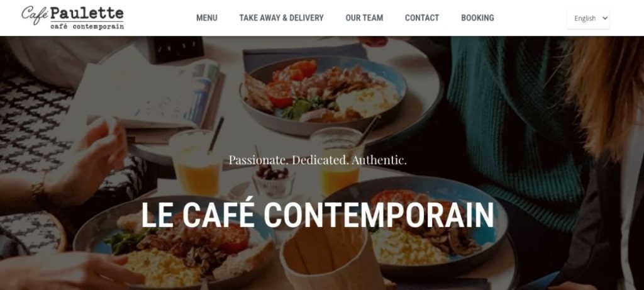644x290 pixels.
Task: Click the right orange juice glass
Action: 336,160
